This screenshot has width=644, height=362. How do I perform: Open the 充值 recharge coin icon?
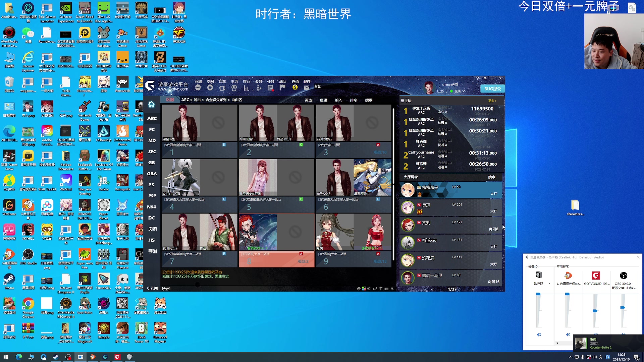pyautogui.click(x=295, y=87)
